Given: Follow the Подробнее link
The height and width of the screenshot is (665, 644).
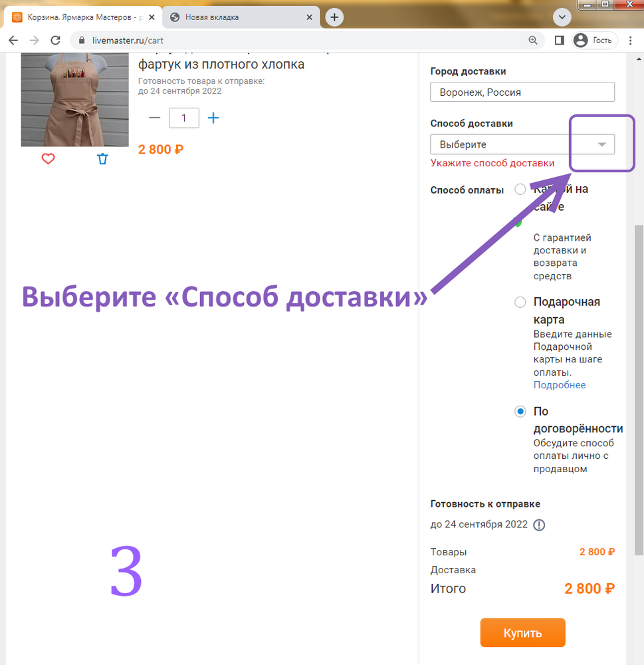Looking at the screenshot, I should [560, 385].
